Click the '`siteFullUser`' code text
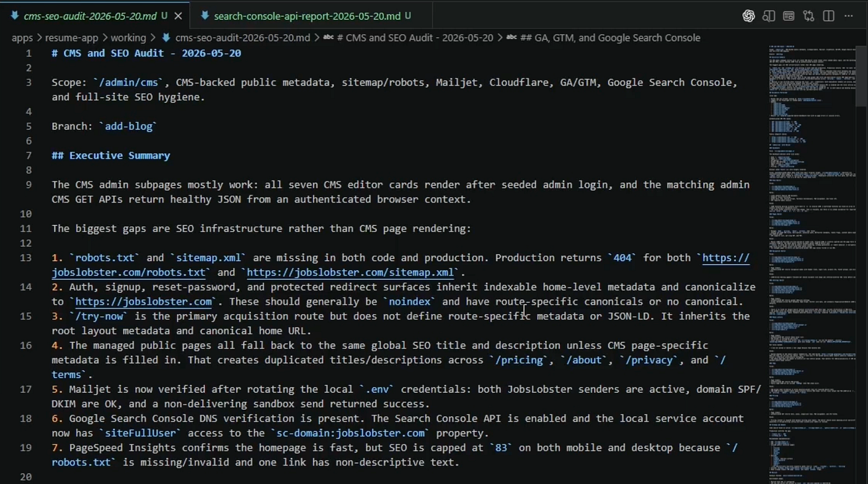 (x=140, y=433)
